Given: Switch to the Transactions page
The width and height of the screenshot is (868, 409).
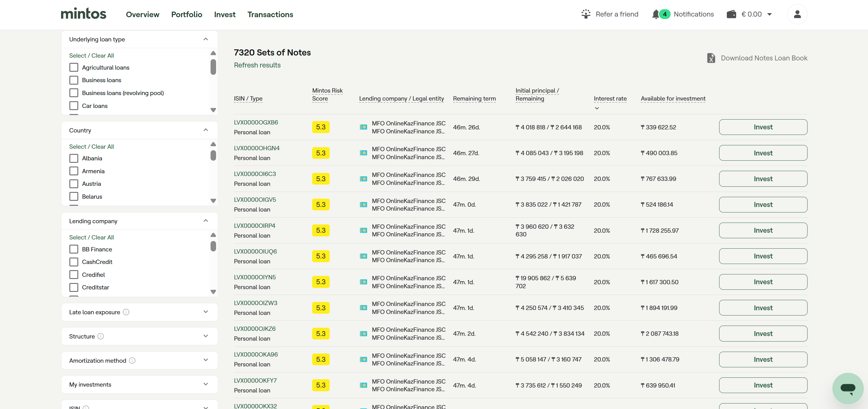Looking at the screenshot, I should pyautogui.click(x=270, y=14).
